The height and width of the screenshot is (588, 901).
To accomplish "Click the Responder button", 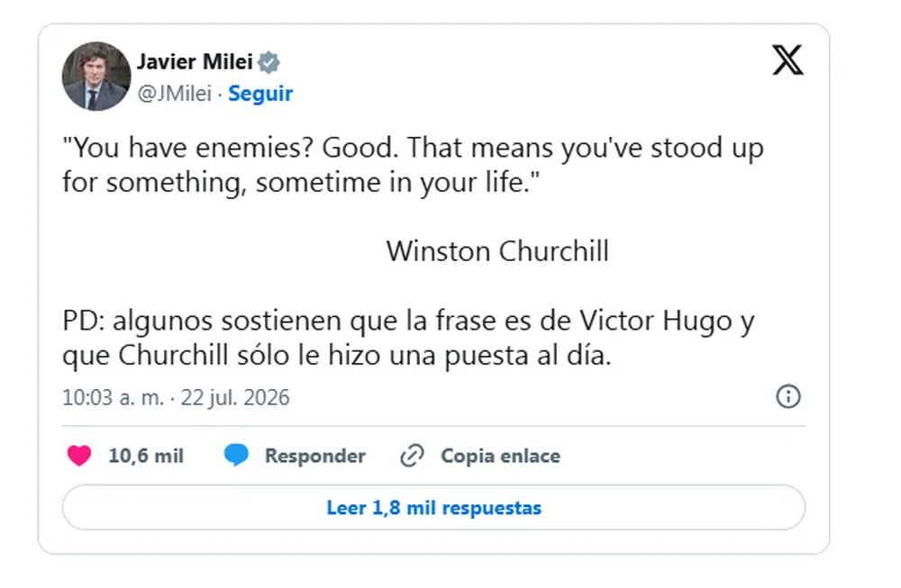I will pyautogui.click(x=314, y=456).
